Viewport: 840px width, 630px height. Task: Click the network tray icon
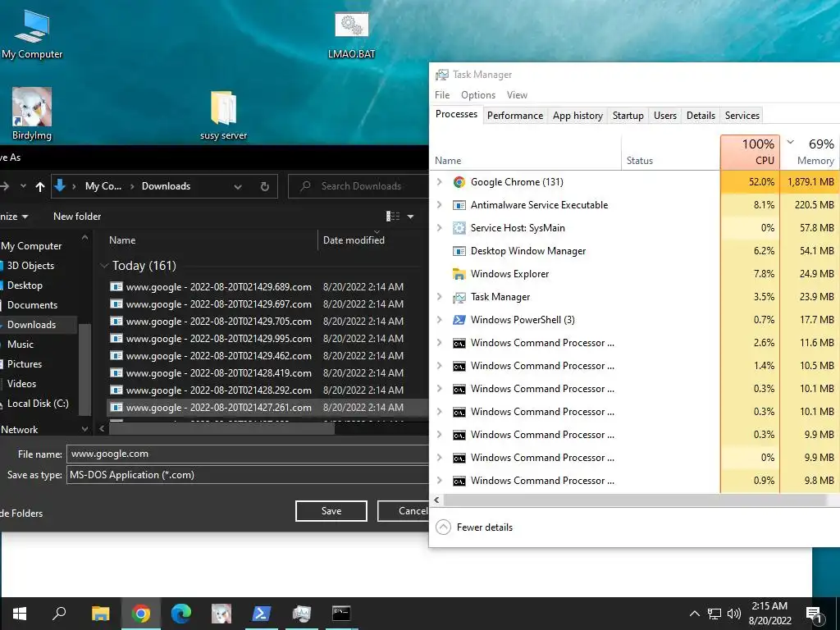[x=714, y=614]
